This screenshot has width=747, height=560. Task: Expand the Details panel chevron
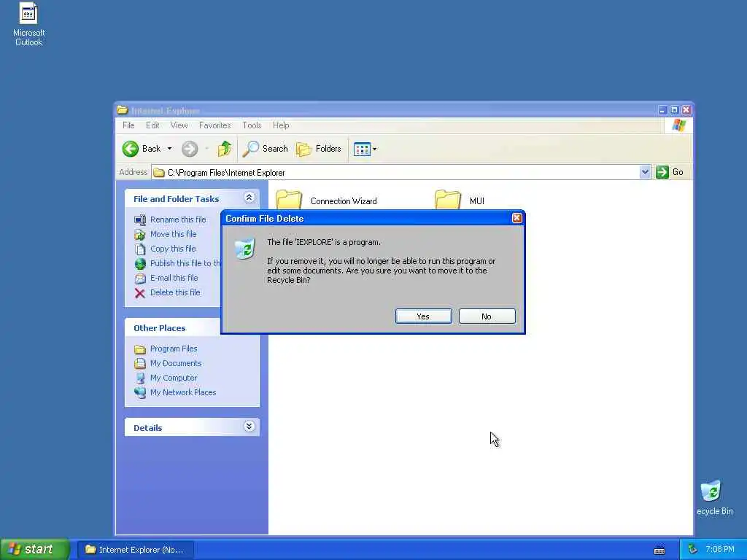pyautogui.click(x=249, y=426)
